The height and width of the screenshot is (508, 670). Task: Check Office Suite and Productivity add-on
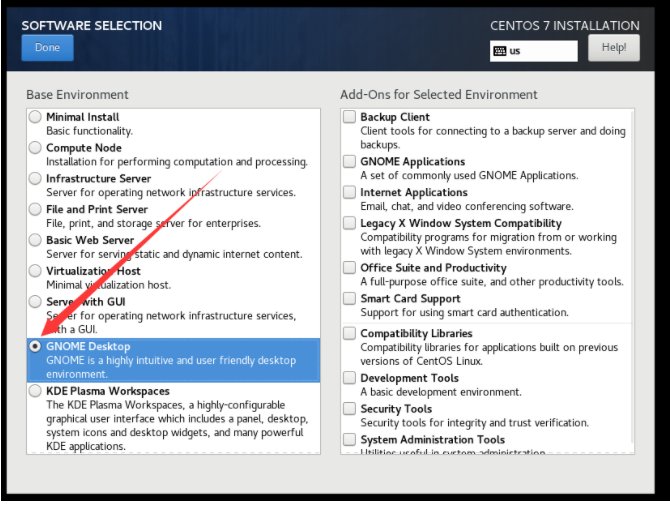tap(349, 268)
